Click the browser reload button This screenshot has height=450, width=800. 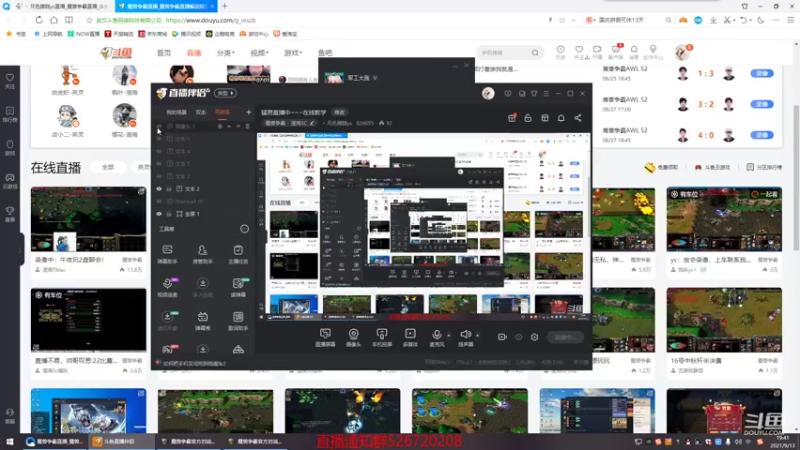pos(39,20)
